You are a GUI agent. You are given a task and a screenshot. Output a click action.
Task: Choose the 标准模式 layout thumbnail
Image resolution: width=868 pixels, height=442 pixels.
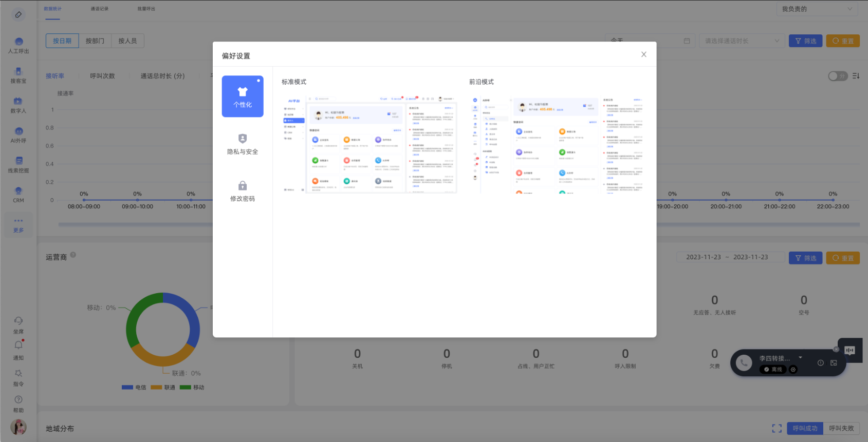[369, 144]
